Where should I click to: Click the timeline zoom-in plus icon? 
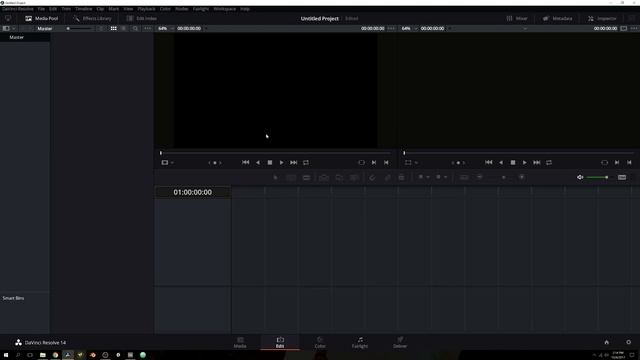(522, 177)
